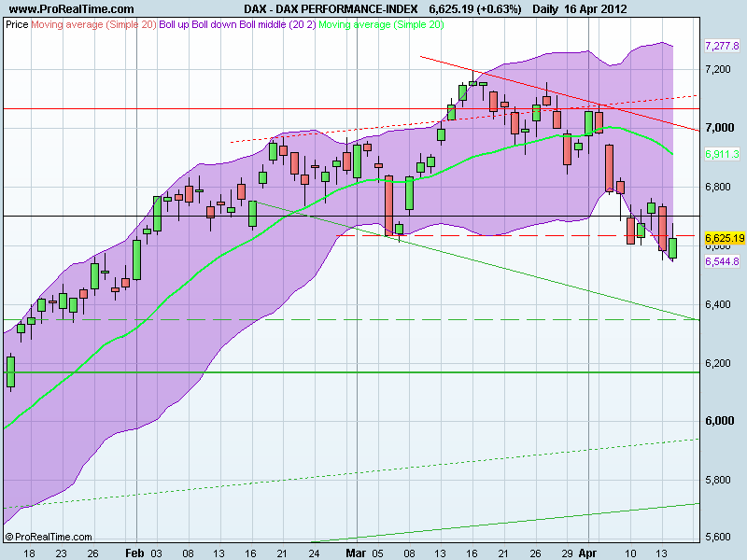Viewport: 747px width, 560px height.
Task: Click the 29 date label before Apr
Action: click(567, 553)
